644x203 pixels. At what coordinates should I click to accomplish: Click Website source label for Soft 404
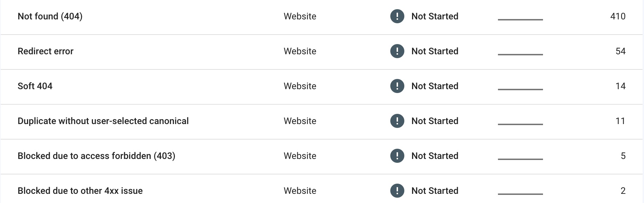coord(300,86)
